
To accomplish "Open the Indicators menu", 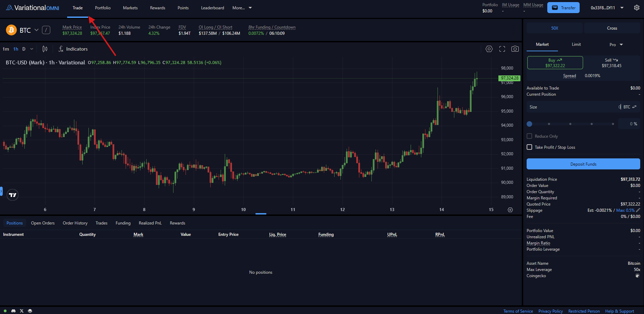I will pyautogui.click(x=73, y=49).
